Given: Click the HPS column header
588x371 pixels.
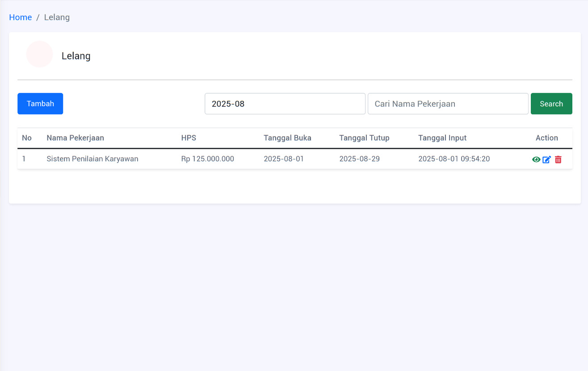Looking at the screenshot, I should pos(189,138).
